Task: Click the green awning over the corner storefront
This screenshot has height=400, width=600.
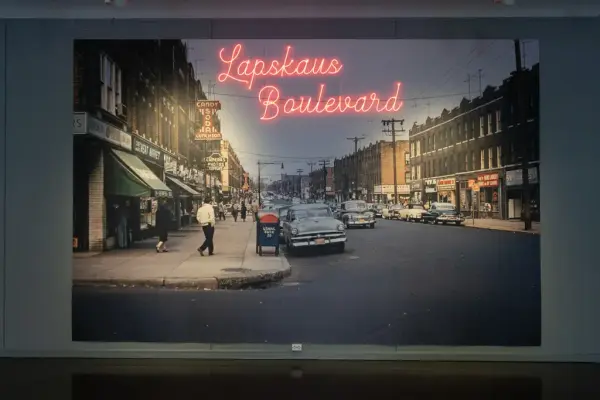Action: click(x=138, y=173)
